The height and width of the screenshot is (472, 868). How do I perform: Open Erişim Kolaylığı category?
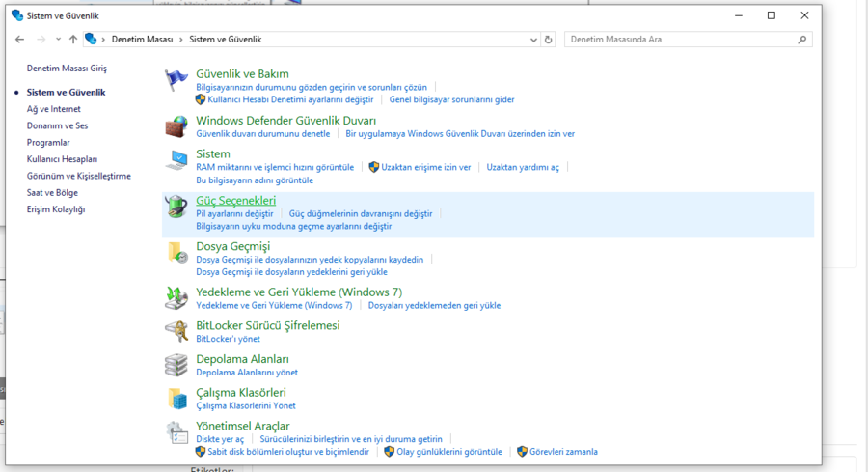pyautogui.click(x=56, y=209)
